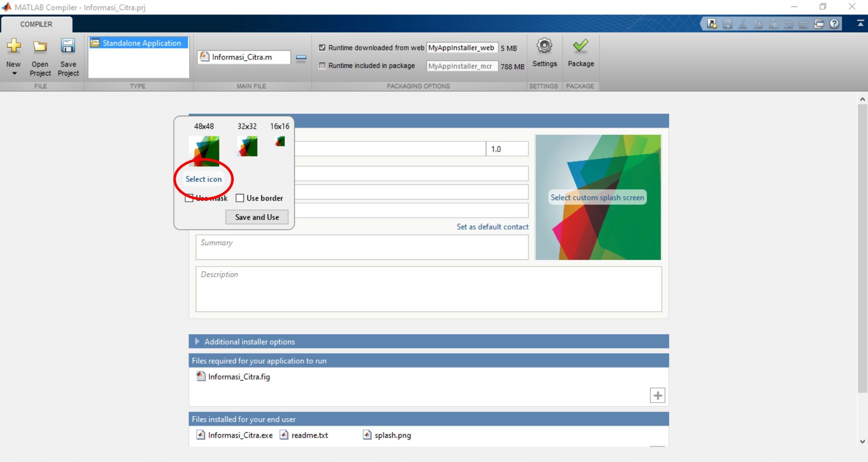Click the Package checkmark icon
The width and height of the screenshot is (868, 462).
click(x=580, y=46)
